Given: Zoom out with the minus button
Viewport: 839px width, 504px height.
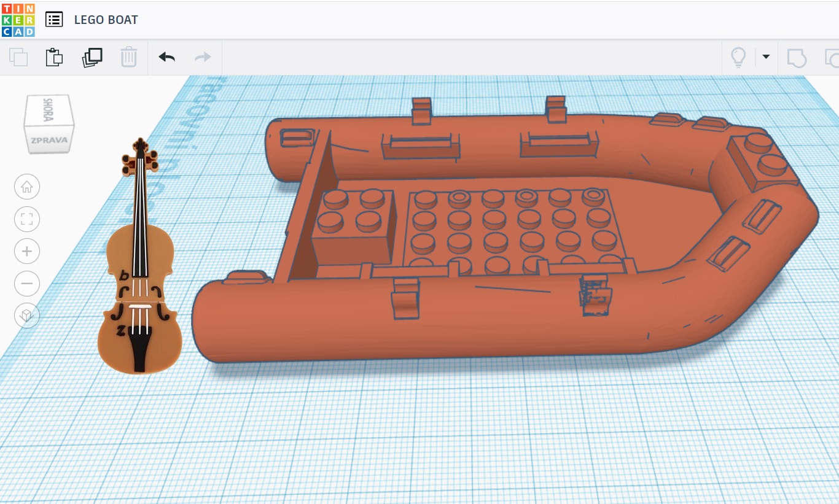Looking at the screenshot, I should pos(27,284).
